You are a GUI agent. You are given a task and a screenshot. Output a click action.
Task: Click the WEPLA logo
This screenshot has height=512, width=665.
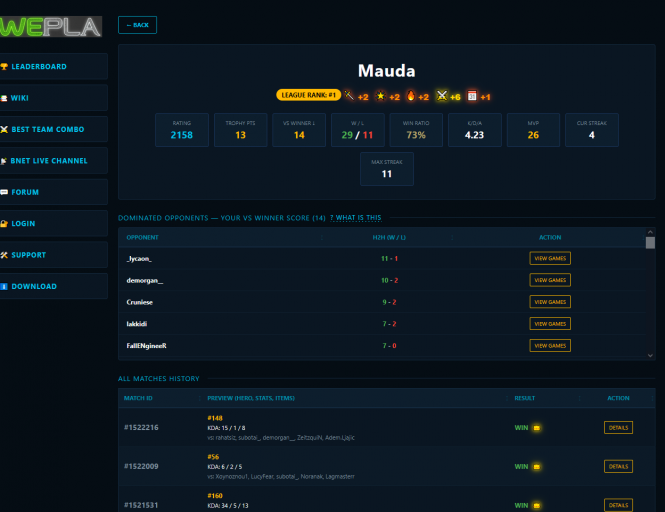pyautogui.click(x=50, y=27)
